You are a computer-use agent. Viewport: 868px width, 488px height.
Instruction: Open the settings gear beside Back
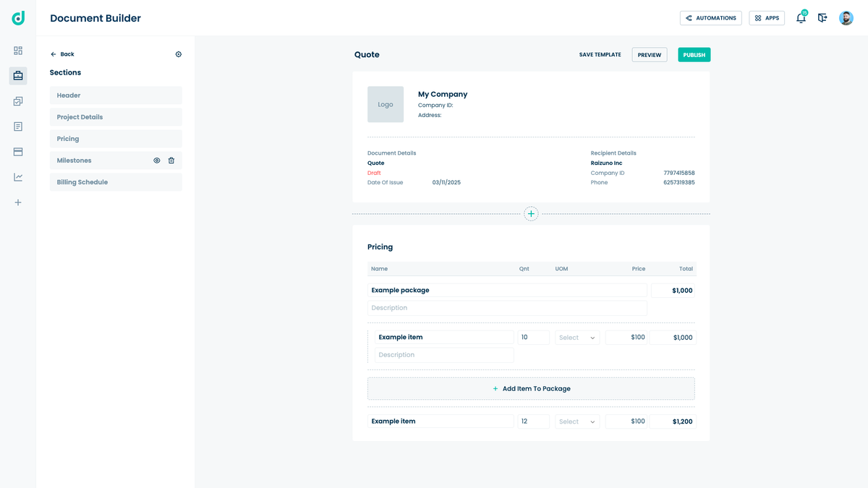coord(178,53)
